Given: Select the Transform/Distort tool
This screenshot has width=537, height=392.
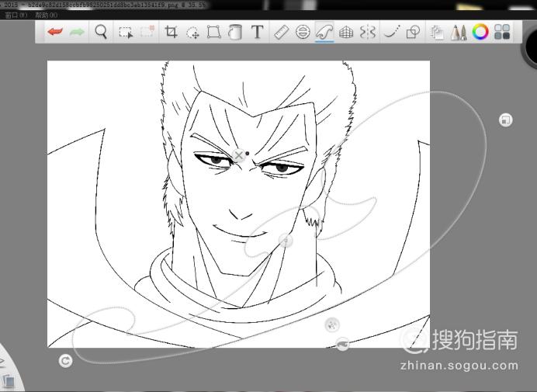Looking at the screenshot, I should pyautogui.click(x=213, y=32).
